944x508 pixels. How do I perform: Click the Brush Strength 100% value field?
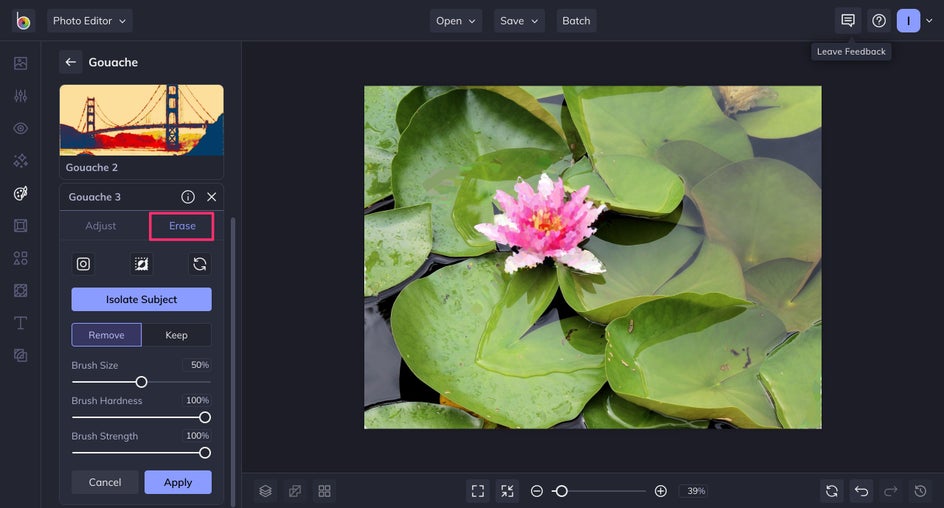(x=197, y=436)
